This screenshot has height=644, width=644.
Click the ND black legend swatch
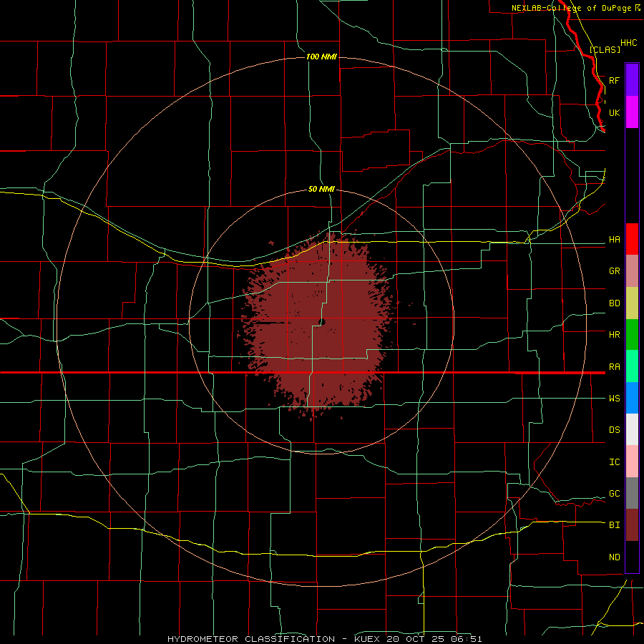click(632, 557)
